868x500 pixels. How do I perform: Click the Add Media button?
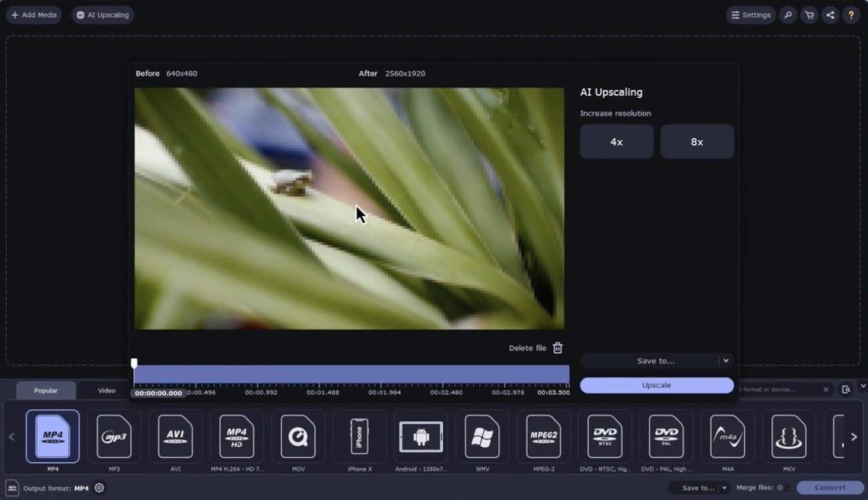point(34,15)
